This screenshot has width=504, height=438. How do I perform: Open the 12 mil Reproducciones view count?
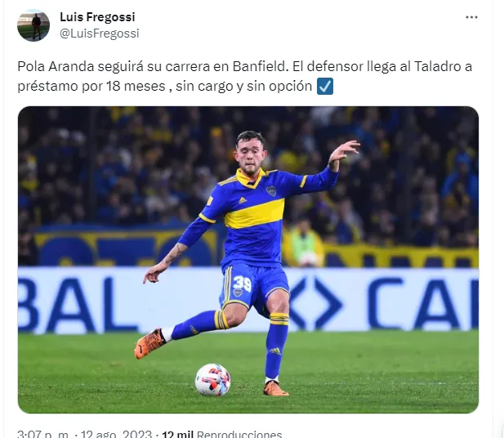click(x=222, y=434)
